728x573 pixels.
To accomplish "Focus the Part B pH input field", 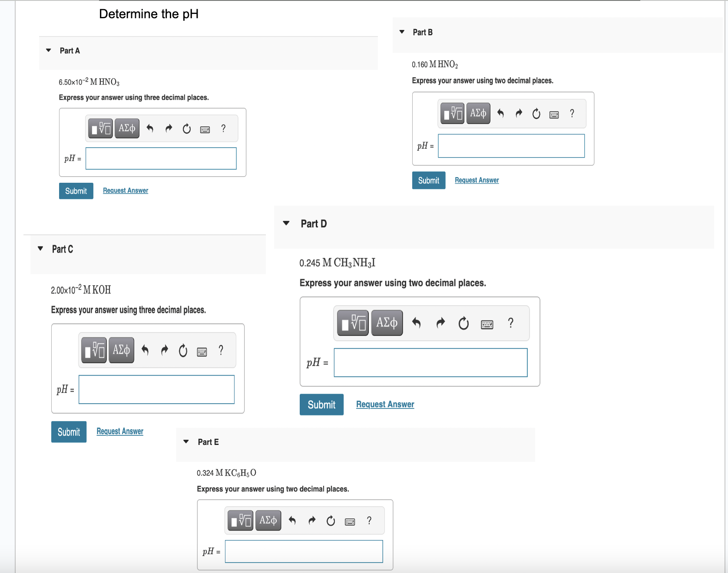I will coord(511,146).
